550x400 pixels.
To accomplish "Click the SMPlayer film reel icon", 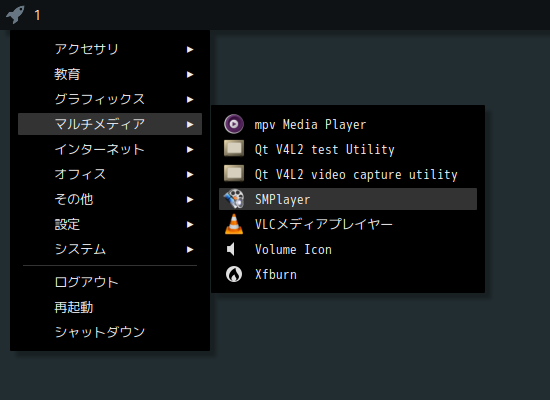I will [x=234, y=199].
